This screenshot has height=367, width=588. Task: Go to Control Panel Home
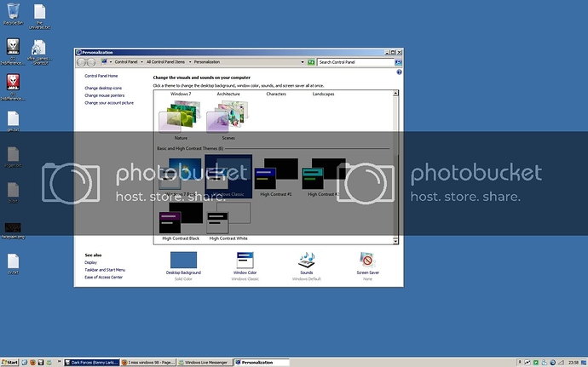point(101,76)
